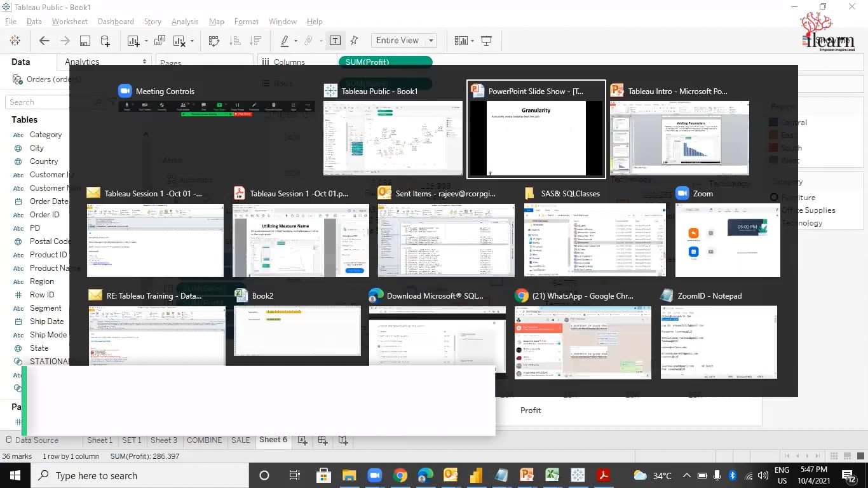Click the Windows taskbar search box
Viewport: 868px width, 488px height.
139,475
